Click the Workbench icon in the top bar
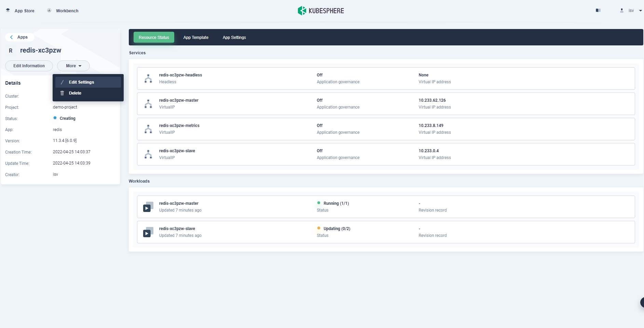This screenshot has width=644, height=328. tap(49, 11)
